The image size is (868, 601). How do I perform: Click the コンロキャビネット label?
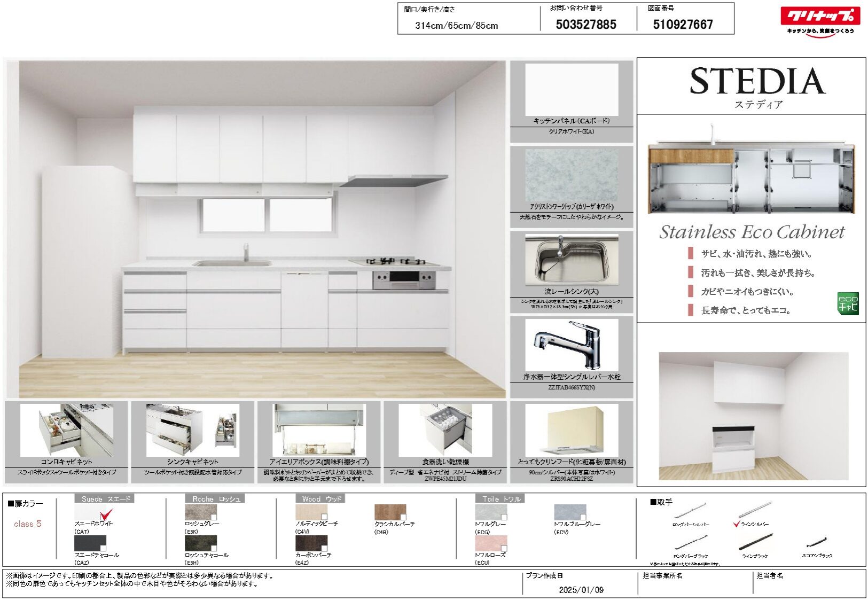pos(66,462)
